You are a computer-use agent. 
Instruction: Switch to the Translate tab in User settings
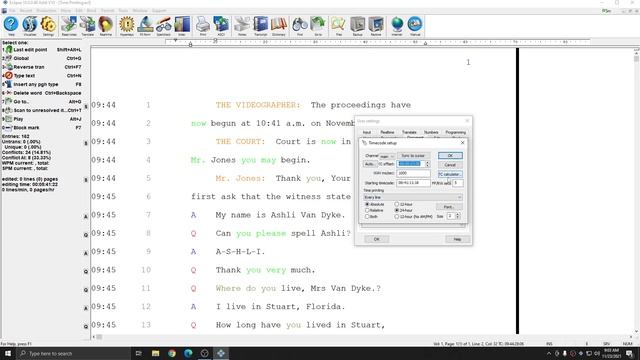[x=409, y=132]
